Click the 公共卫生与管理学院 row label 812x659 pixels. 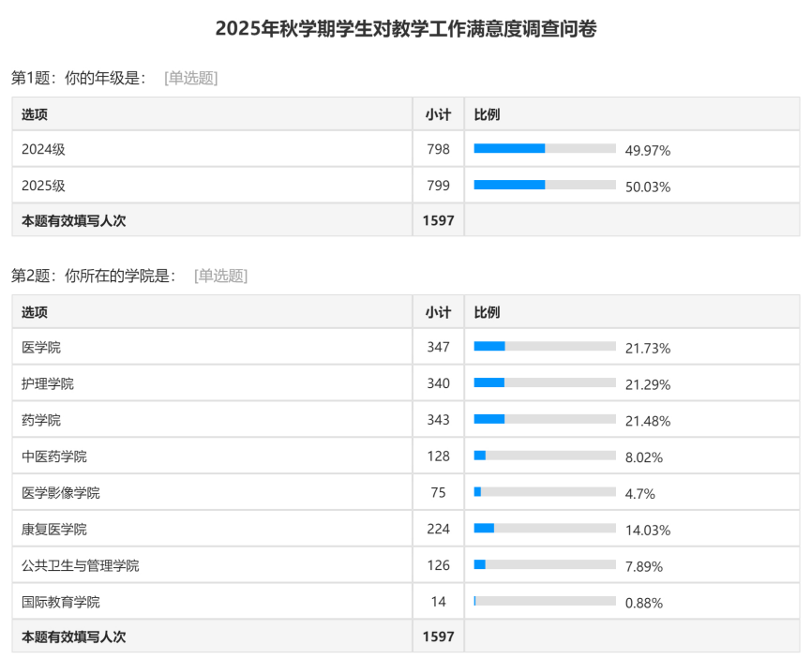click(81, 566)
